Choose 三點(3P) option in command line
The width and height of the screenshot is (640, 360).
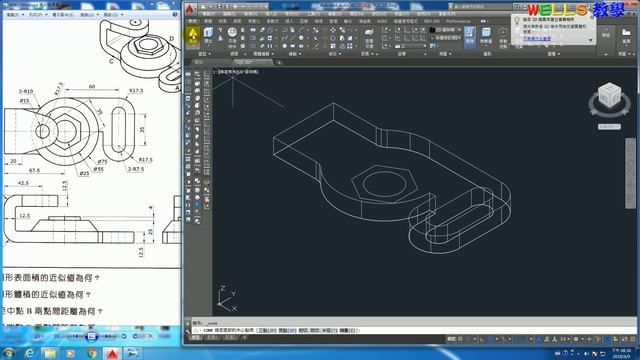pyautogui.click(x=267, y=330)
